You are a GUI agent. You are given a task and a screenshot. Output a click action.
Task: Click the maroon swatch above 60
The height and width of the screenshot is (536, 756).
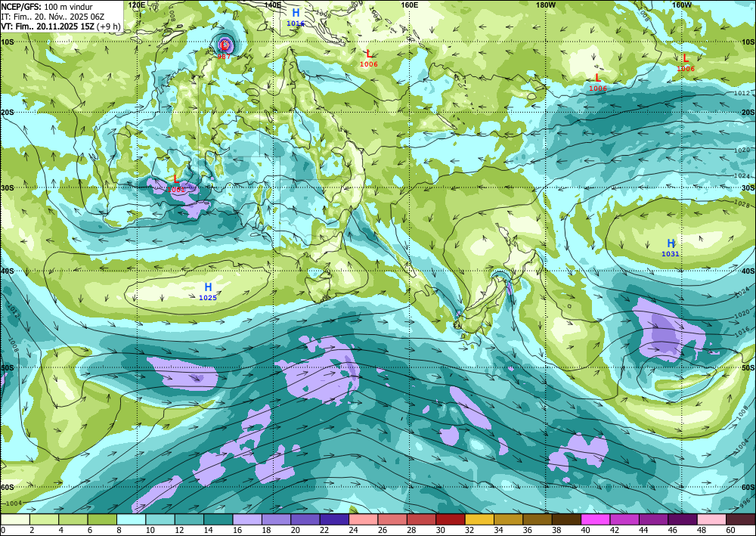click(740, 519)
